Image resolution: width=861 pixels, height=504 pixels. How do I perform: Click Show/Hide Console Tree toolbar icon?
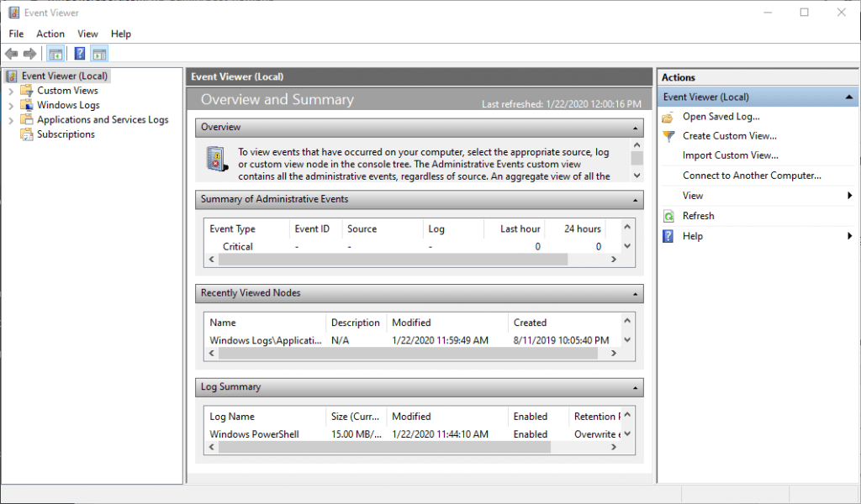[x=55, y=54]
